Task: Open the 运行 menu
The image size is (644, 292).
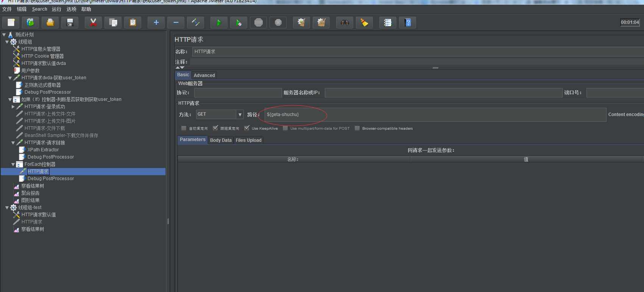Action: tap(56, 9)
